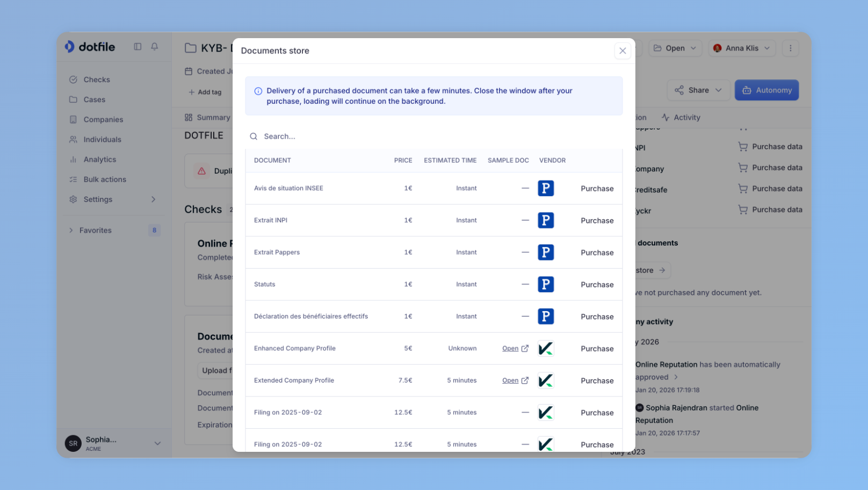Image resolution: width=868 pixels, height=490 pixels.
Task: Click Purchase data for NPI row
Action: [x=770, y=147]
